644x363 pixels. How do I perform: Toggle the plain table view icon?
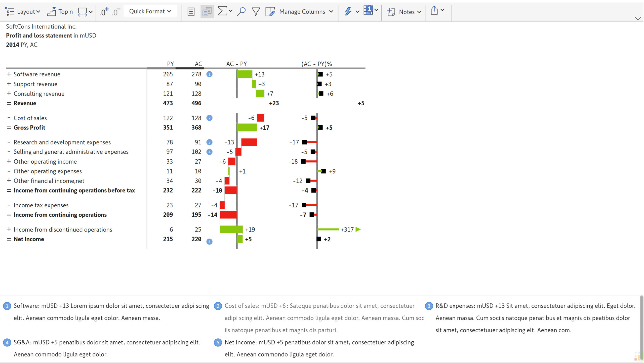click(190, 11)
